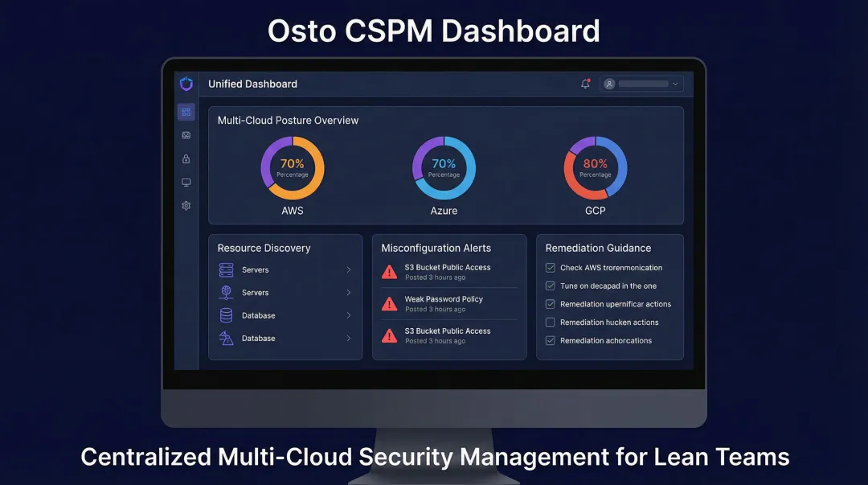Click the Osto shield logo in sidebar

pyautogui.click(x=186, y=84)
